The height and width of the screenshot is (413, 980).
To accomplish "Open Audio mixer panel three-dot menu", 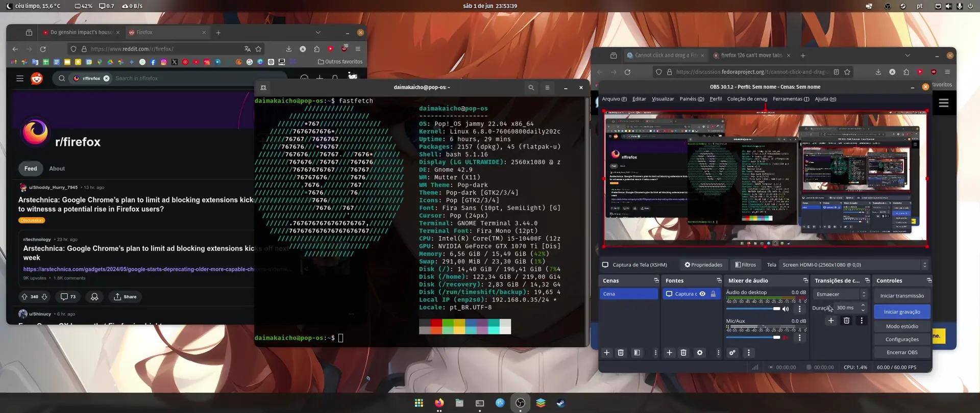I will click(x=749, y=353).
